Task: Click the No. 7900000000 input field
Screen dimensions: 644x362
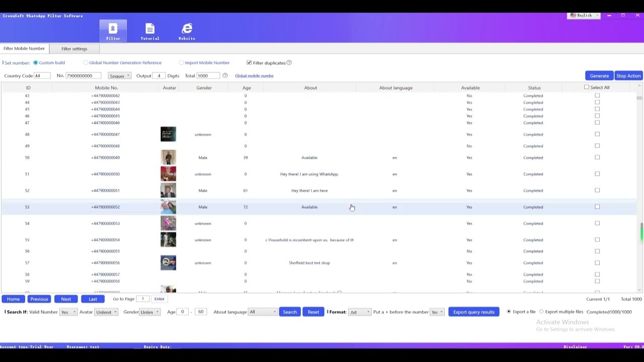Action: (x=83, y=76)
